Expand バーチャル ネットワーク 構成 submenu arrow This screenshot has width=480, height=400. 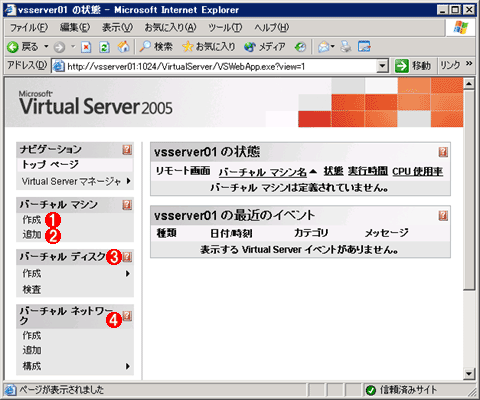click(x=128, y=366)
